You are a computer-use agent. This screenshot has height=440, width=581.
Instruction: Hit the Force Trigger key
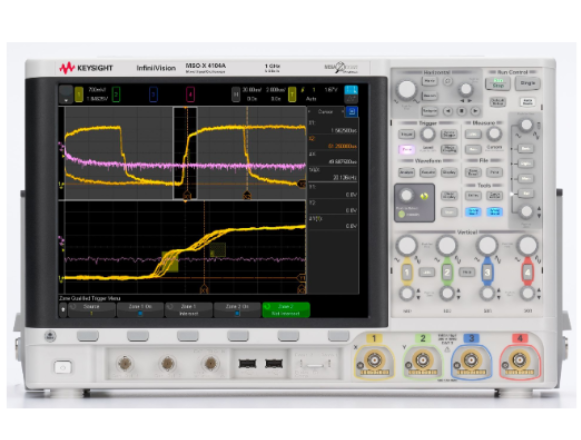tap(449, 134)
